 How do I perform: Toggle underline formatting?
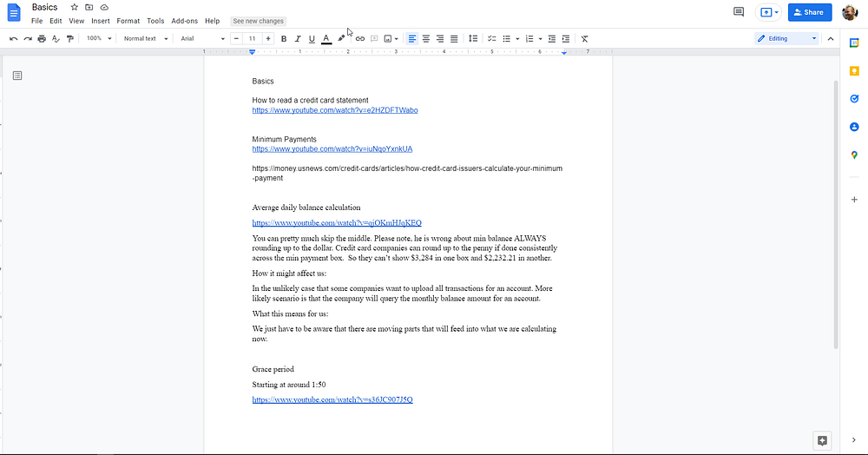(x=312, y=39)
